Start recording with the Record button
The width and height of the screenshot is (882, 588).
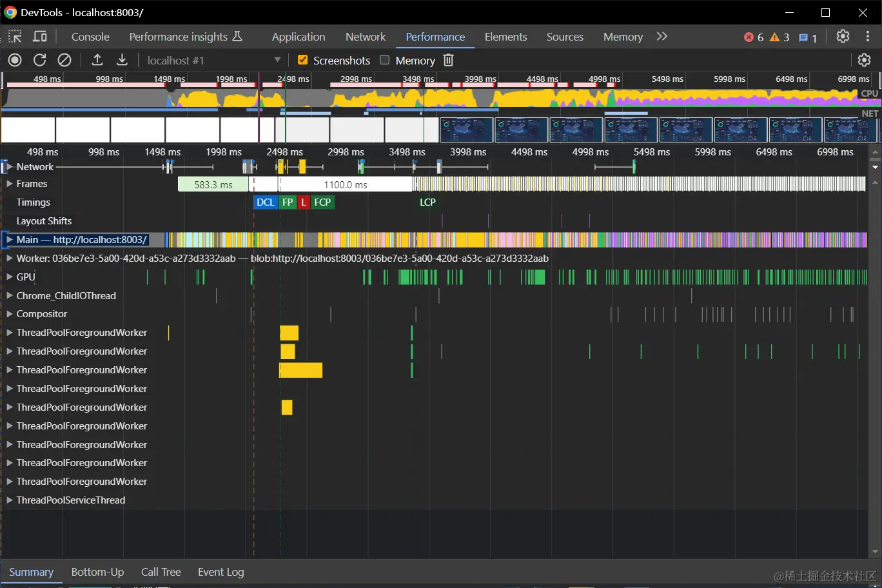(15, 60)
